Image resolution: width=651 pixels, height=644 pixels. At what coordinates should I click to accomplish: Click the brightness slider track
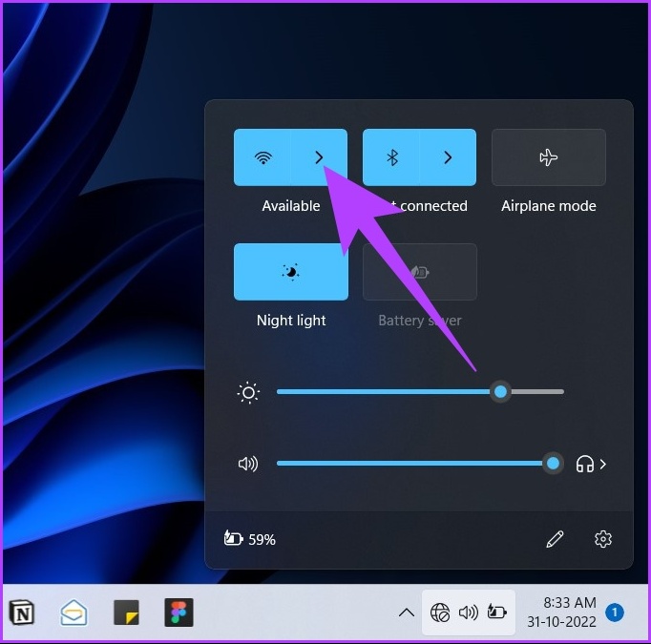382,391
